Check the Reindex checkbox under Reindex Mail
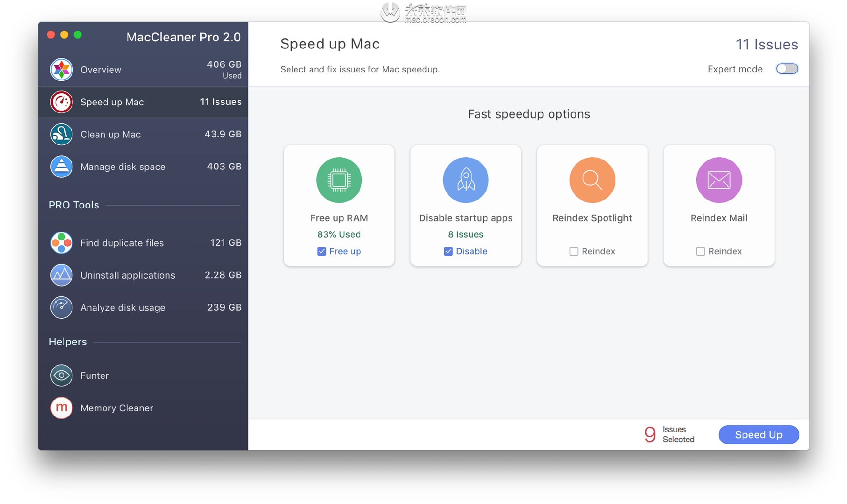Image resolution: width=847 pixels, height=504 pixels. [x=700, y=252]
